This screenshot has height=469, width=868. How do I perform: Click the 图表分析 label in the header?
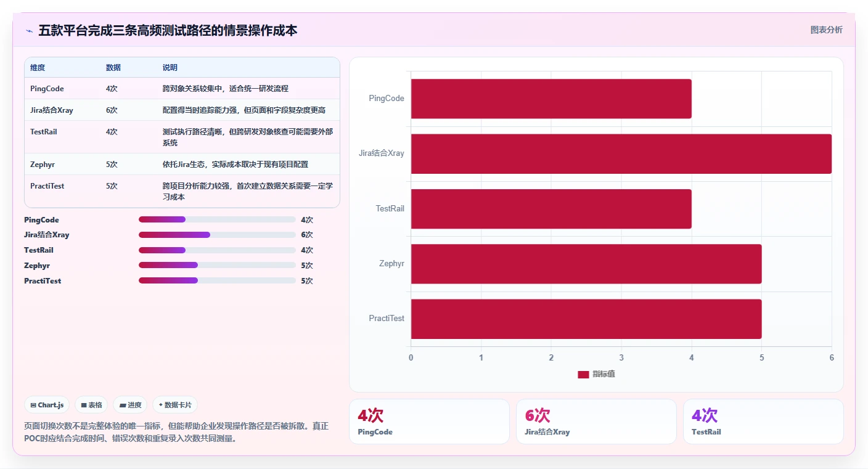click(x=826, y=30)
